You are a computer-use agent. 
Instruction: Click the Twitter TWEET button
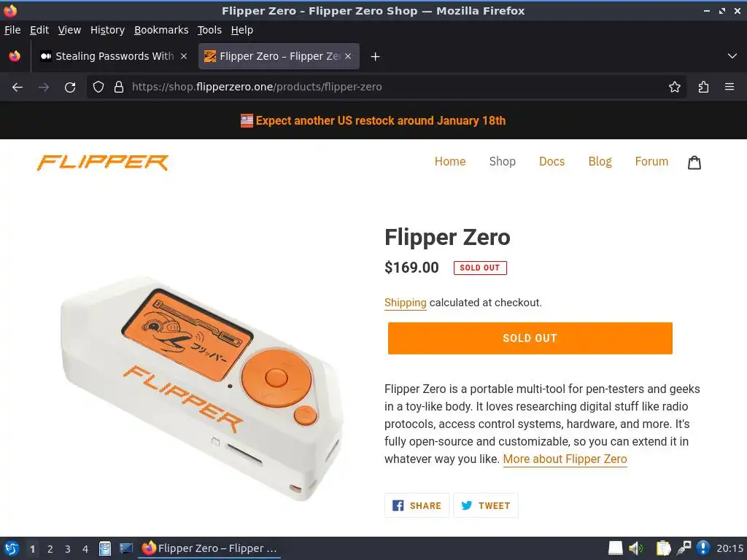click(485, 506)
